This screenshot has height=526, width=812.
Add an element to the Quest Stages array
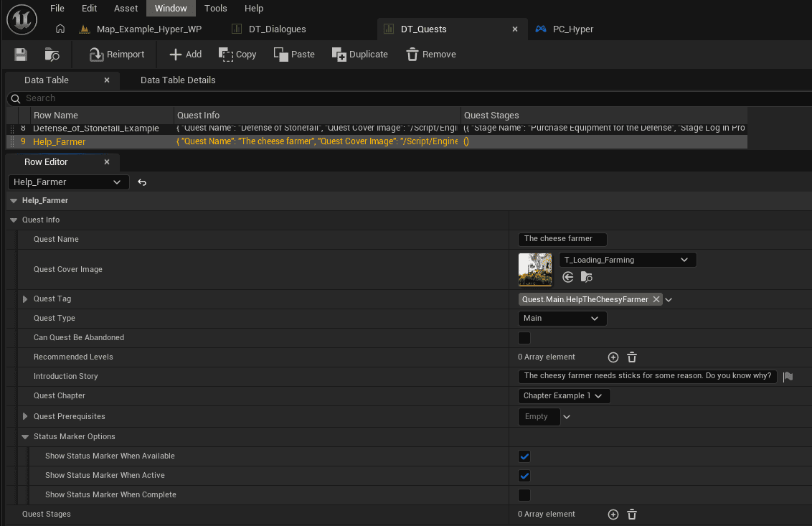tap(613, 514)
